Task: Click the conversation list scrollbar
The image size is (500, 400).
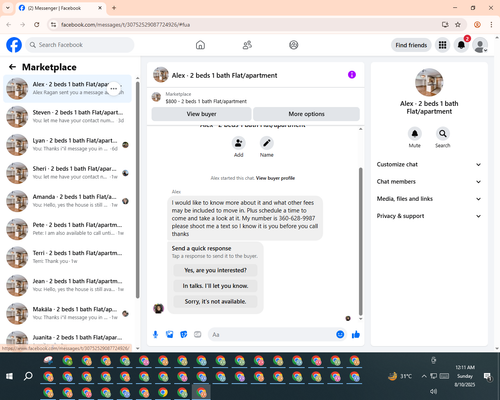Action: (x=138, y=190)
